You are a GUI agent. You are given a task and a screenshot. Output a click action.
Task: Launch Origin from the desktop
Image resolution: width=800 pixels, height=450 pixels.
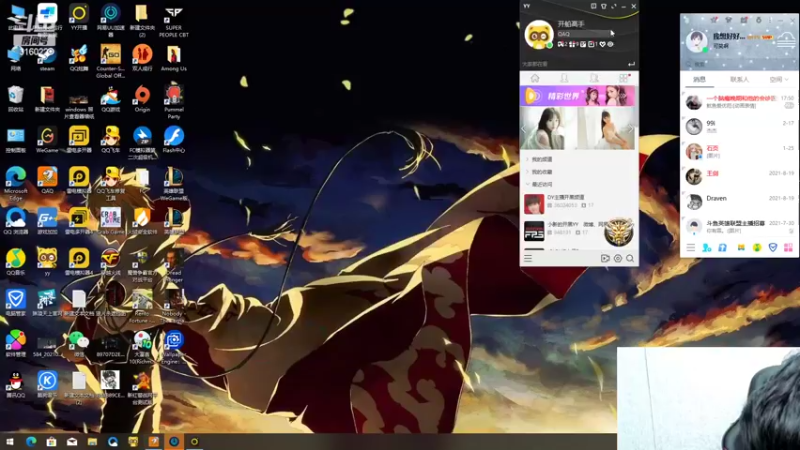click(142, 99)
